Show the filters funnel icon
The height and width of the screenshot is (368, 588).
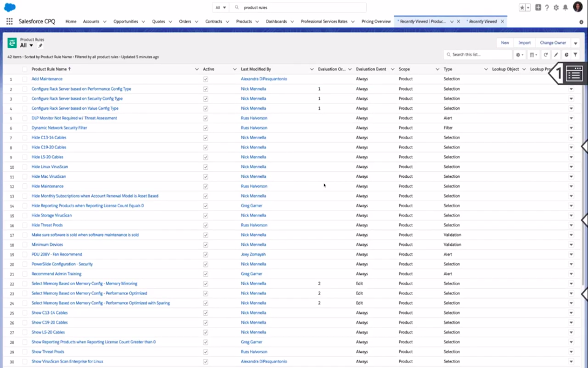575,55
